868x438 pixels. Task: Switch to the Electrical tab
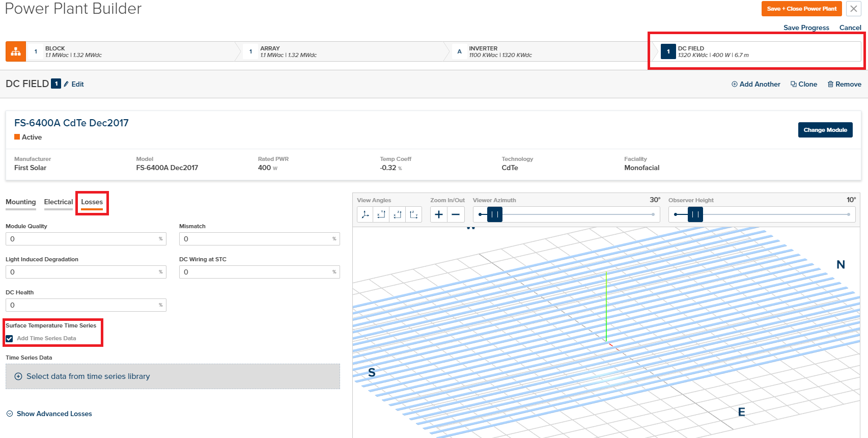[x=59, y=202]
